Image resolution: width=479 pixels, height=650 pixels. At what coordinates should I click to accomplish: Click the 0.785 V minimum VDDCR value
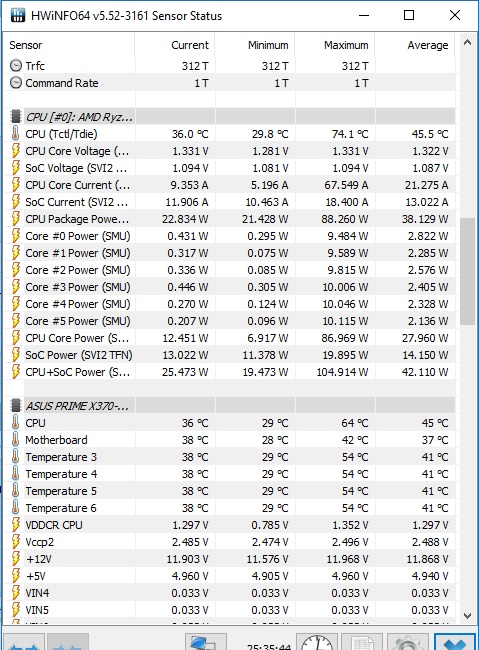tap(270, 525)
